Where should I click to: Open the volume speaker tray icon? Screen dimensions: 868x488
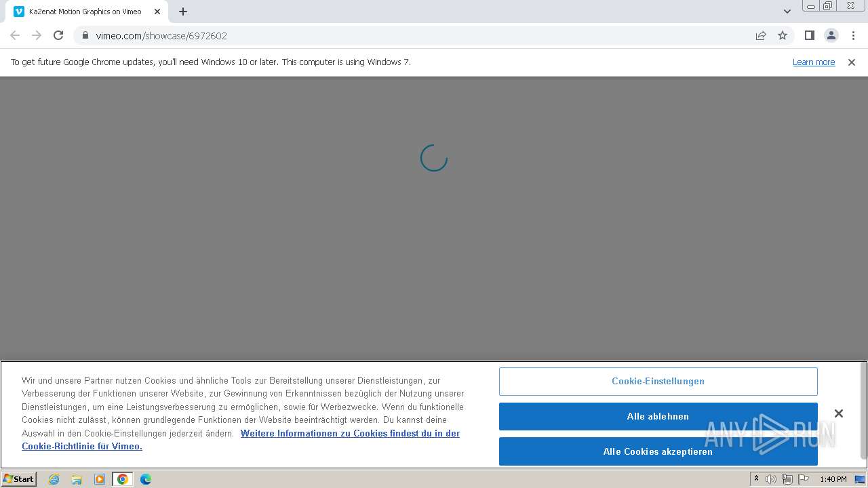click(x=771, y=479)
